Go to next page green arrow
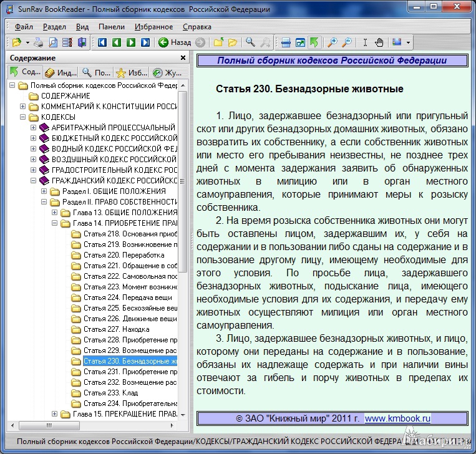Image resolution: width=476 pixels, height=454 pixels. pos(131,42)
